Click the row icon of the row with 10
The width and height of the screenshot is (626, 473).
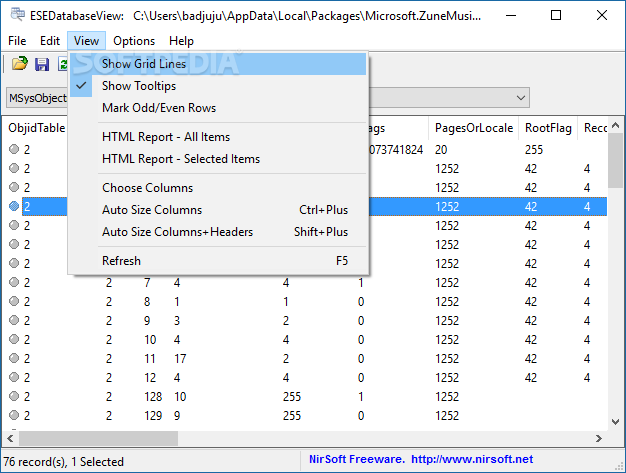point(14,339)
